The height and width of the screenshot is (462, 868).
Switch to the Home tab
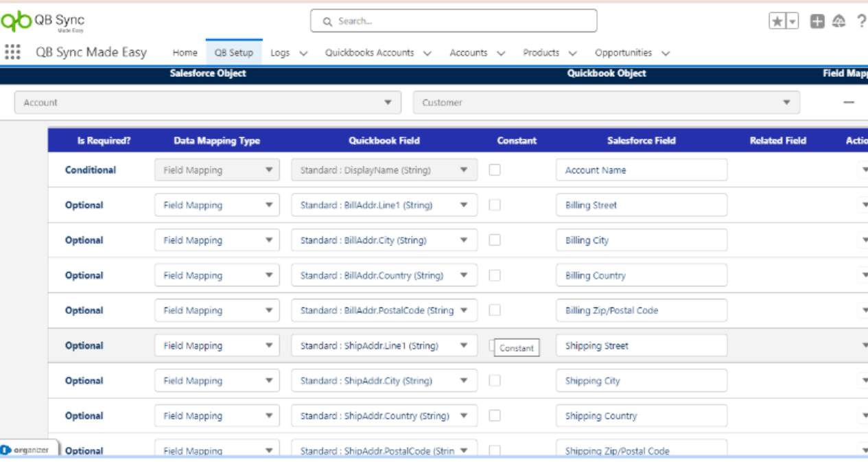185,53
